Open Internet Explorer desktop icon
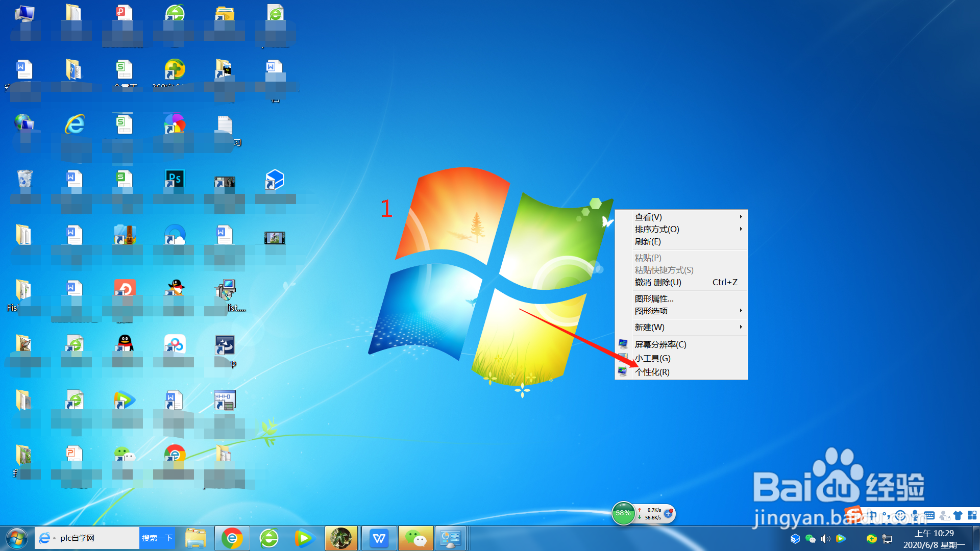This screenshot has height=551, width=980. 75,124
